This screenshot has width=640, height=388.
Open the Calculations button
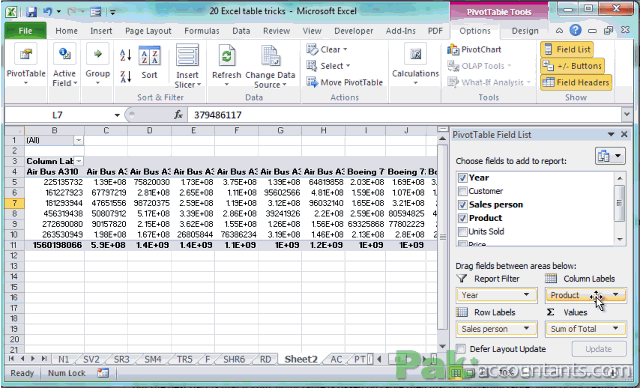point(415,64)
